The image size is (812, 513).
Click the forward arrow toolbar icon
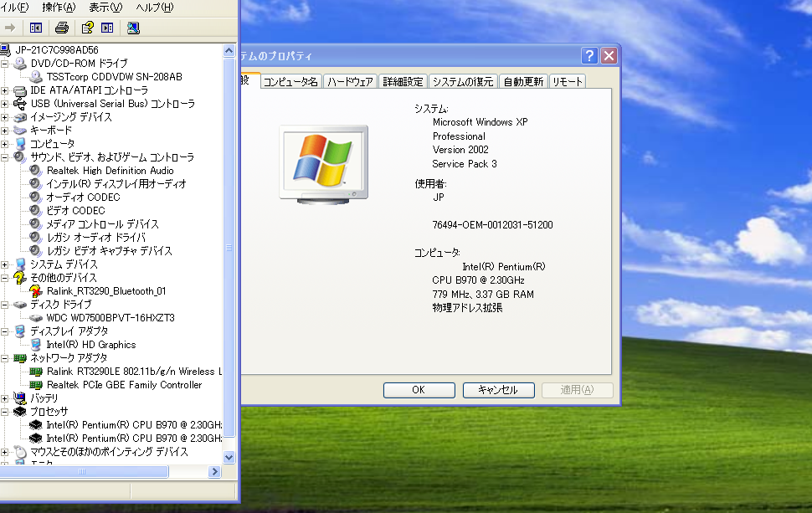click(10, 28)
